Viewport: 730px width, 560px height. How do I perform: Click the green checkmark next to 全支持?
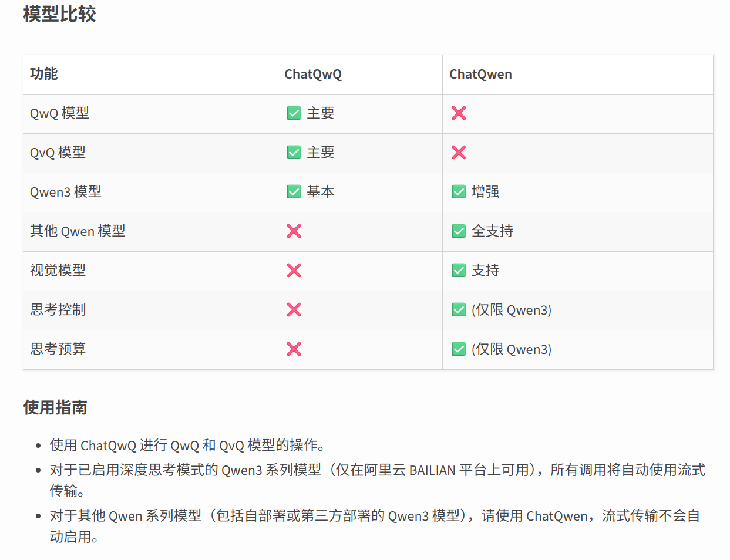pos(459,231)
